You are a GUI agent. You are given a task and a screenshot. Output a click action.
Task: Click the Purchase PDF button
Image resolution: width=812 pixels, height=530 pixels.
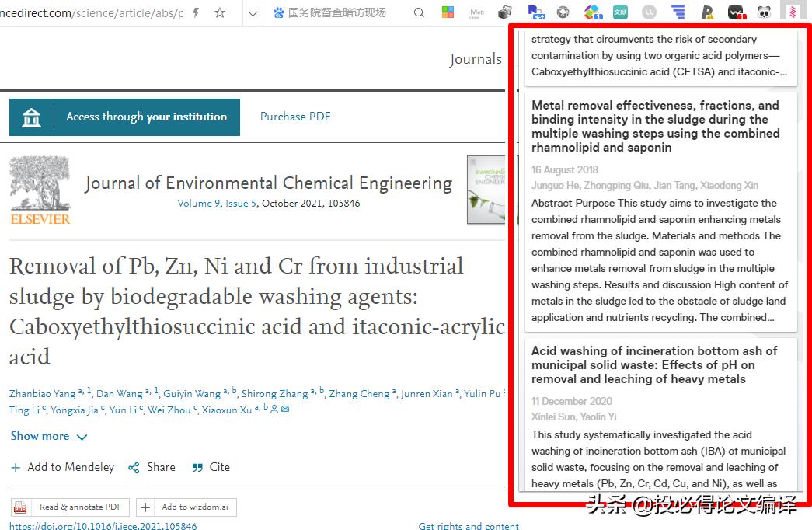coord(295,117)
